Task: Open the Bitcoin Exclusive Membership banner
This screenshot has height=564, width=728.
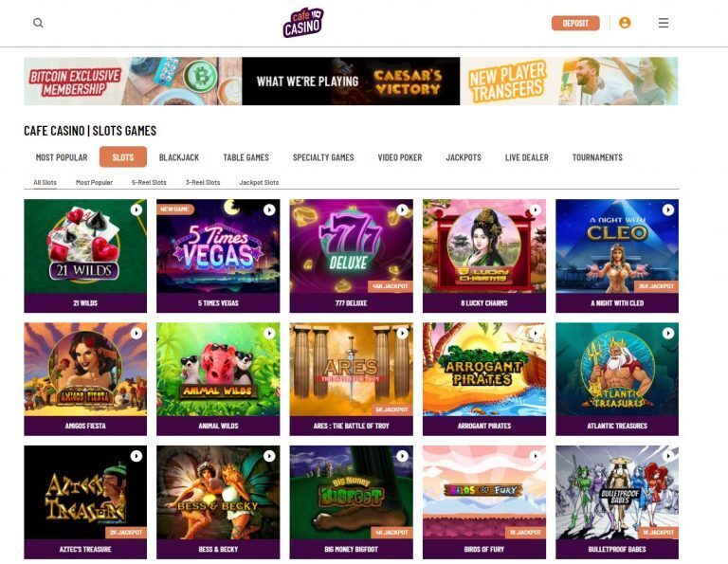Action: click(133, 82)
